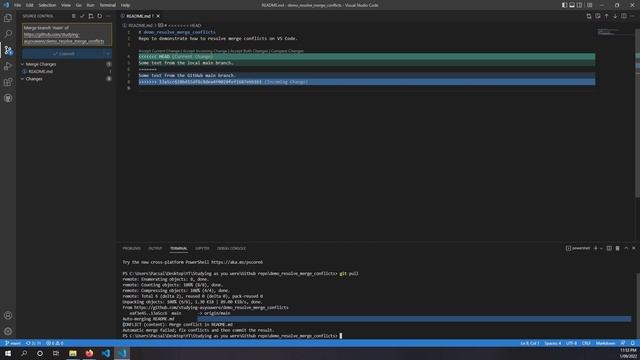Click the Markdown language mode in status bar
The image size is (640, 360).
[x=605, y=343]
